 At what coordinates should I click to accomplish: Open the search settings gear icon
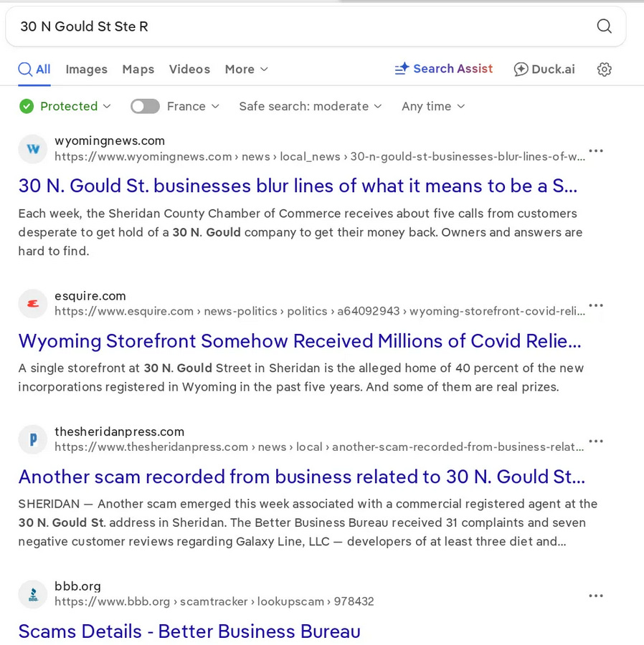pyautogui.click(x=604, y=69)
